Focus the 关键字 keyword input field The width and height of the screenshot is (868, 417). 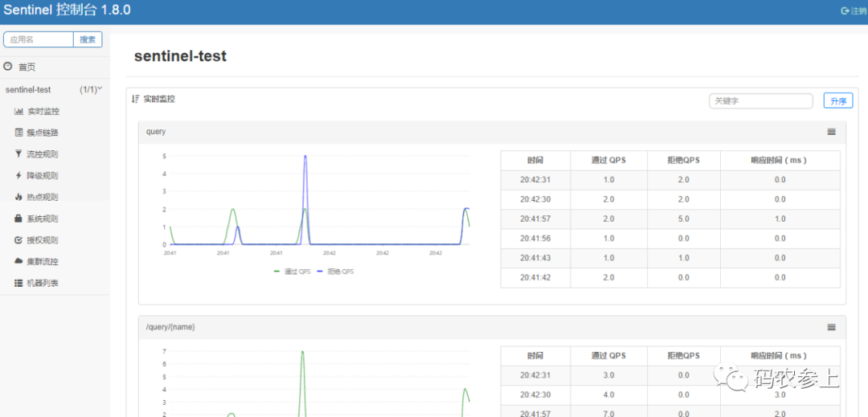tap(760, 100)
